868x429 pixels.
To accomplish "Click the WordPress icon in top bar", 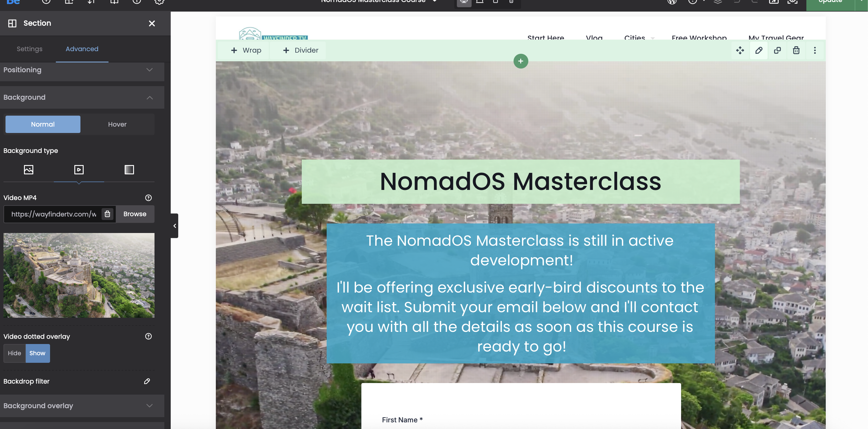I will tap(672, 2).
